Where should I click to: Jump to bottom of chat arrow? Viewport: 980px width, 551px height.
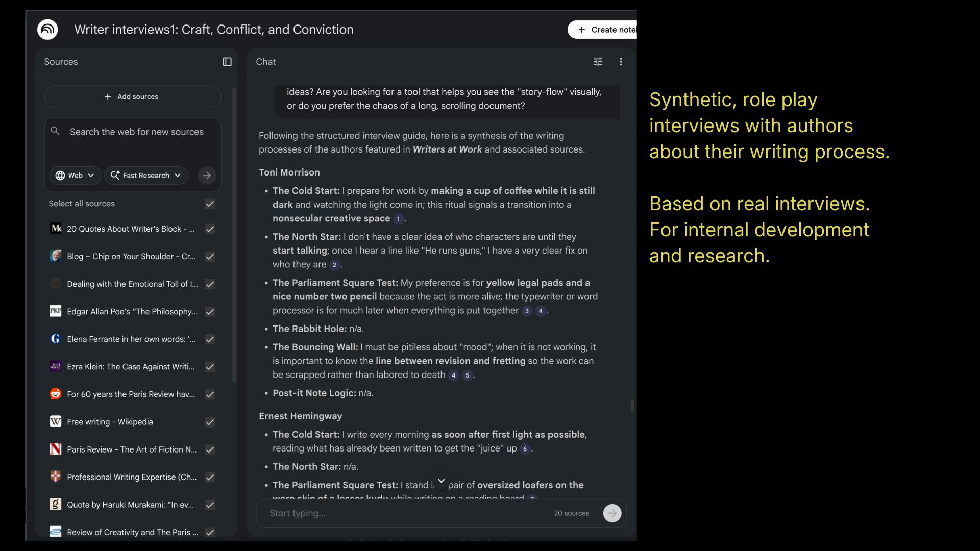[441, 481]
